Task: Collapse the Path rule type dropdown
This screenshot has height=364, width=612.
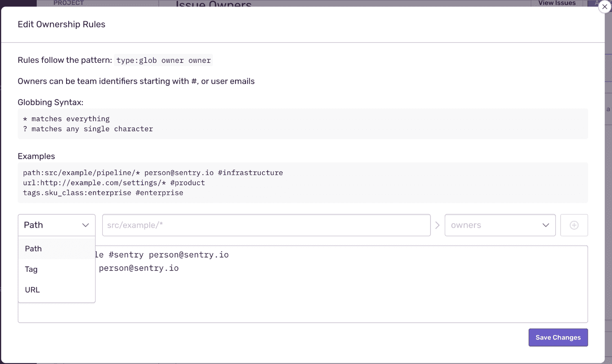Action: click(56, 225)
